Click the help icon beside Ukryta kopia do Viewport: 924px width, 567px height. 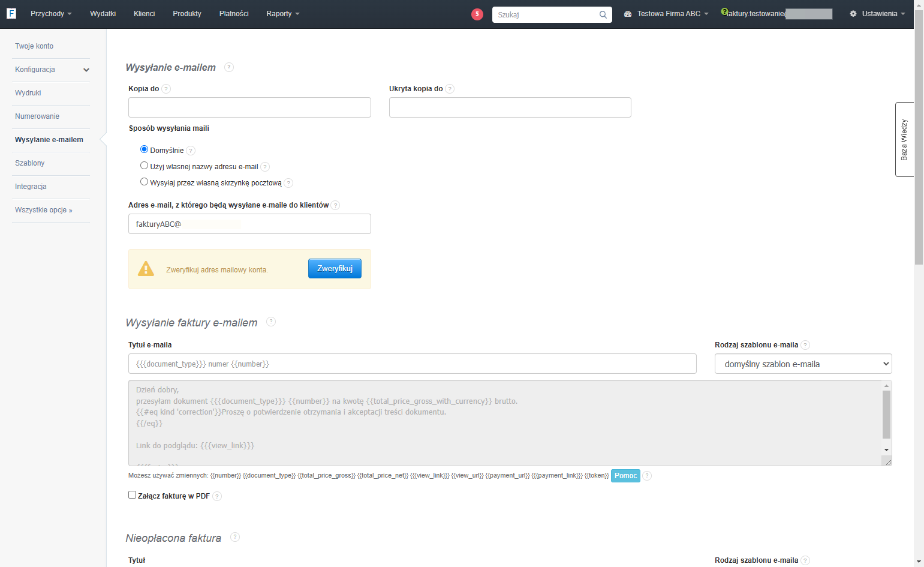pos(450,89)
